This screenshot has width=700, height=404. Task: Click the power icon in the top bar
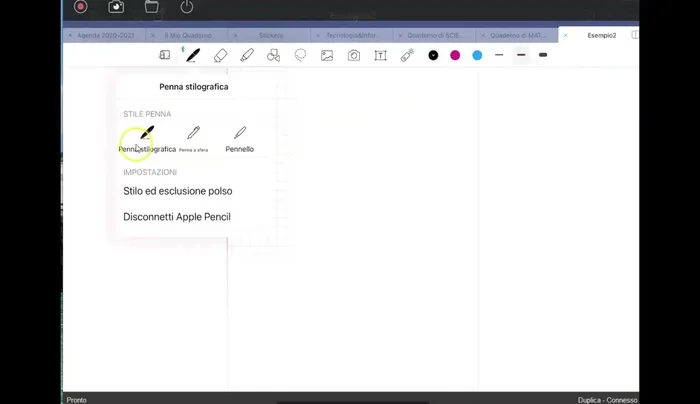187,7
